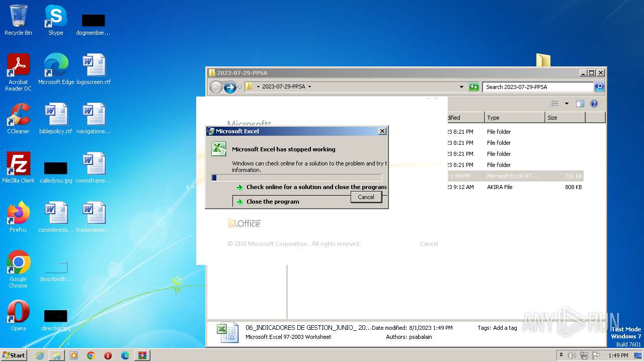Select the roomsframe… document icon

point(94,167)
